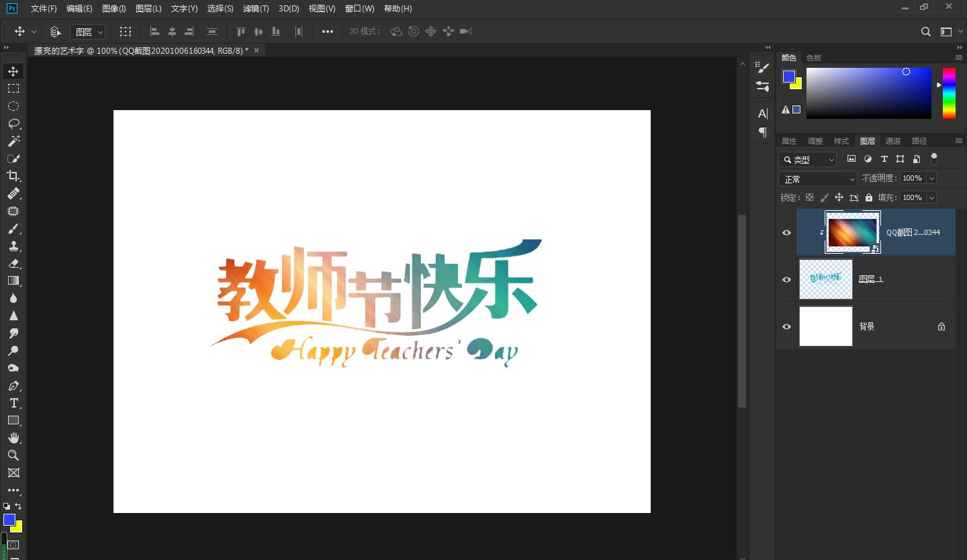Select the Horizontal Type tool
Image resolution: width=967 pixels, height=560 pixels.
click(x=13, y=403)
